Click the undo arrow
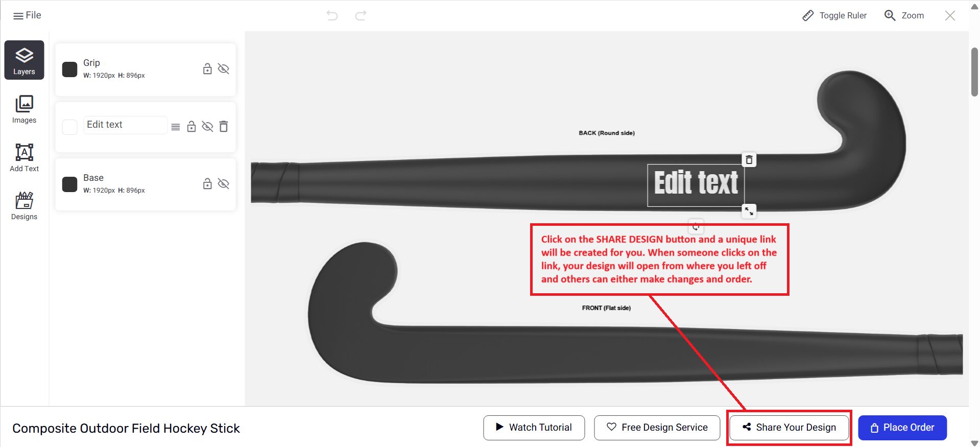This screenshot has height=447, width=980. pyautogui.click(x=332, y=15)
